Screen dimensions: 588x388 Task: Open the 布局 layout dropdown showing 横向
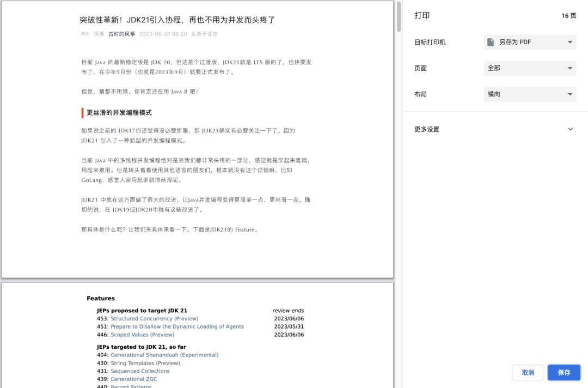point(530,94)
